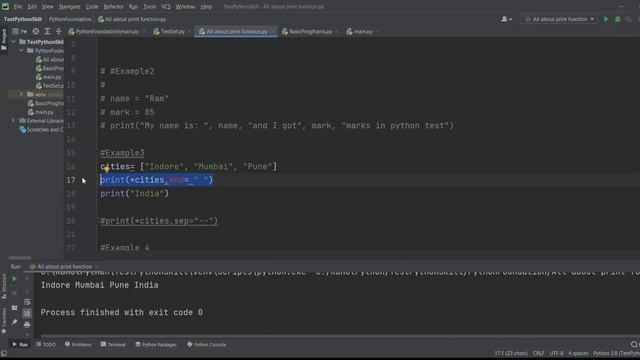Viewport: 640px width, 360px height.
Task: Open run configuration dropdown All about print function
Action: pos(560,19)
